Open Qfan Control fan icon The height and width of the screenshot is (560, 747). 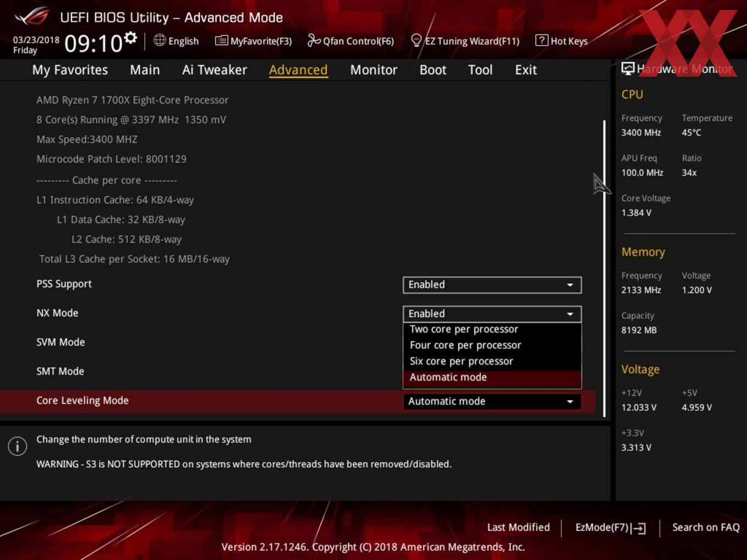coord(314,40)
